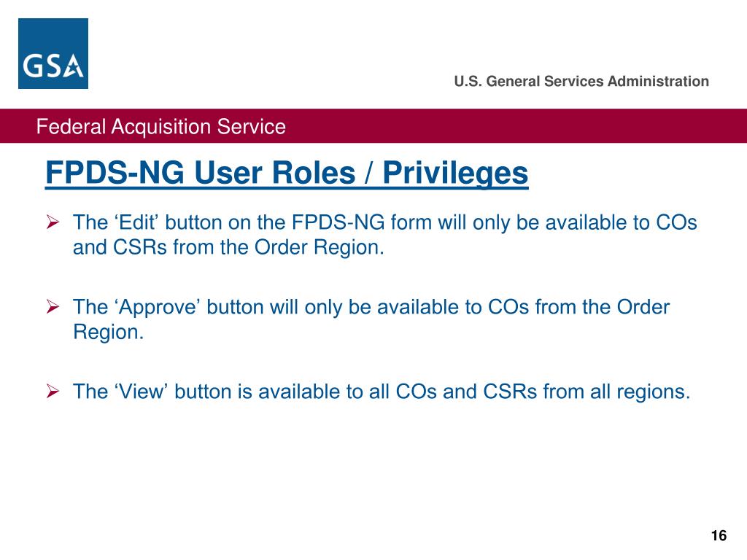Click the 'and CSRs from the Order Region' line

click(228, 247)
